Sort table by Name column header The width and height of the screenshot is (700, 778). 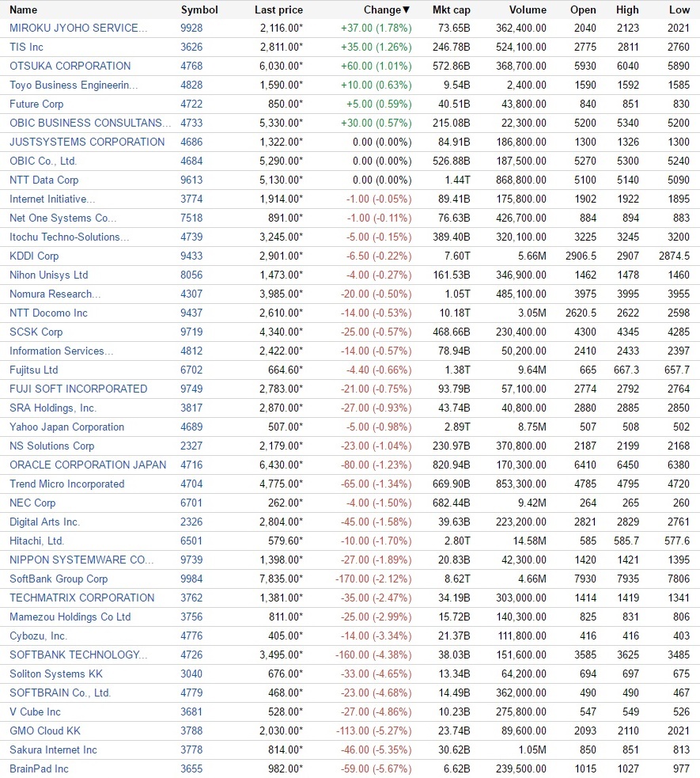(23, 10)
